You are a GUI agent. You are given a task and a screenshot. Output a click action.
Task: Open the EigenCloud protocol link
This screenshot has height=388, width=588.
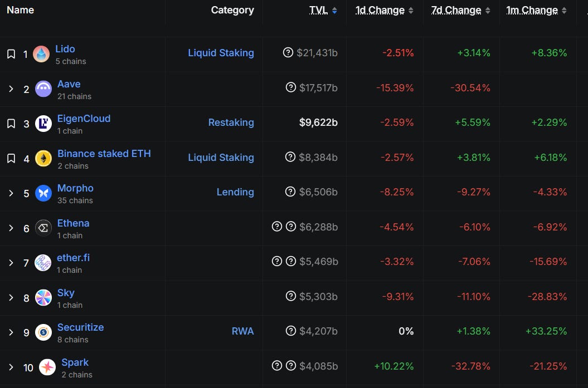[84, 119]
